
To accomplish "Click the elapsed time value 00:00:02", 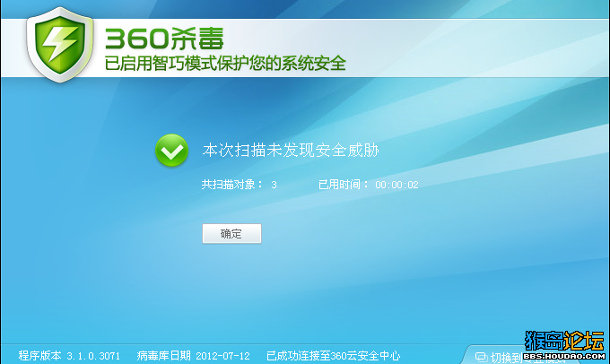I will 396,185.
